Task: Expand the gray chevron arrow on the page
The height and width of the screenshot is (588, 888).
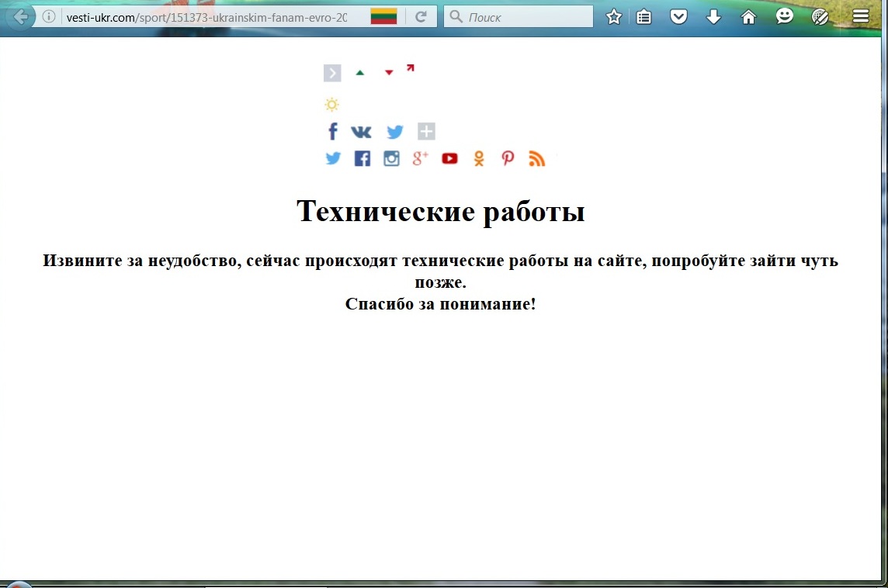Action: coord(332,73)
